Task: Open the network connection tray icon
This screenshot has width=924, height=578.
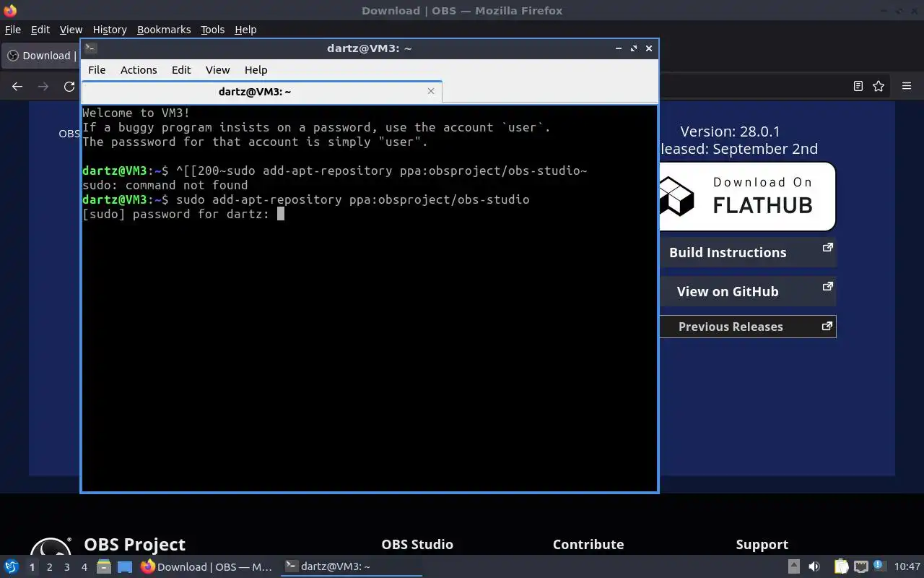Action: pyautogui.click(x=860, y=566)
